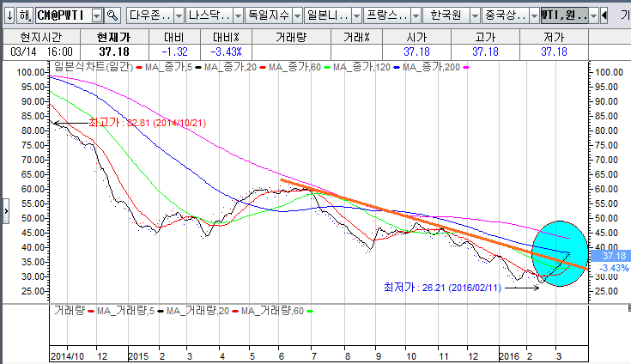Click the down-arrow icon at toolbar start

click(9, 15)
